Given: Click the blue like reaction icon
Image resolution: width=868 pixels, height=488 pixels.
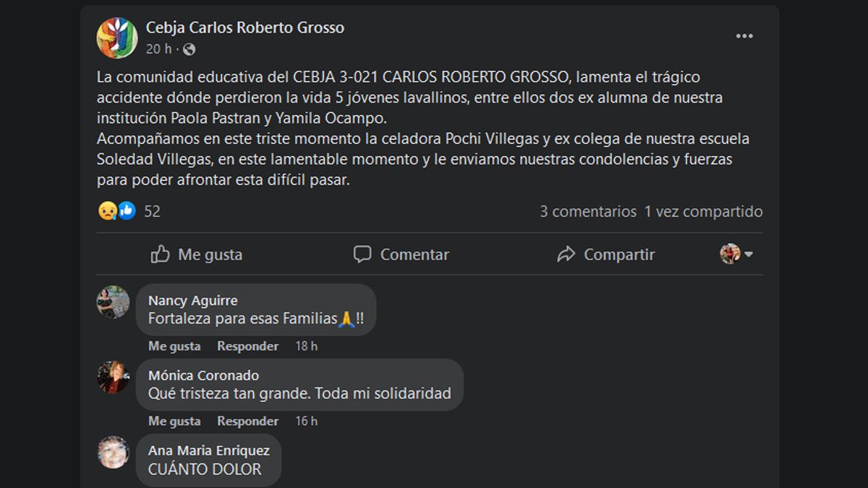Looking at the screenshot, I should (127, 211).
